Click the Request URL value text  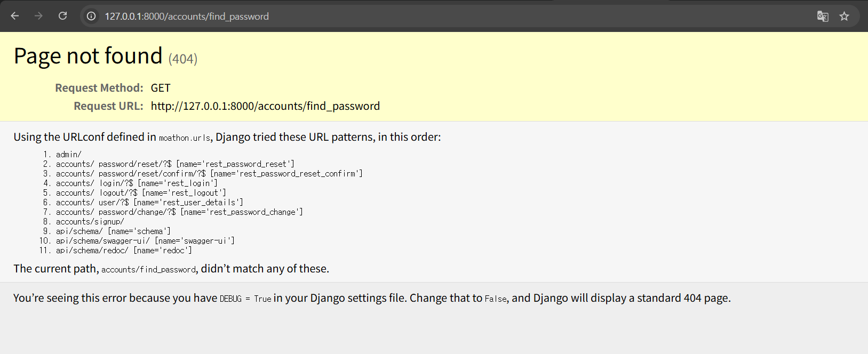click(x=265, y=106)
